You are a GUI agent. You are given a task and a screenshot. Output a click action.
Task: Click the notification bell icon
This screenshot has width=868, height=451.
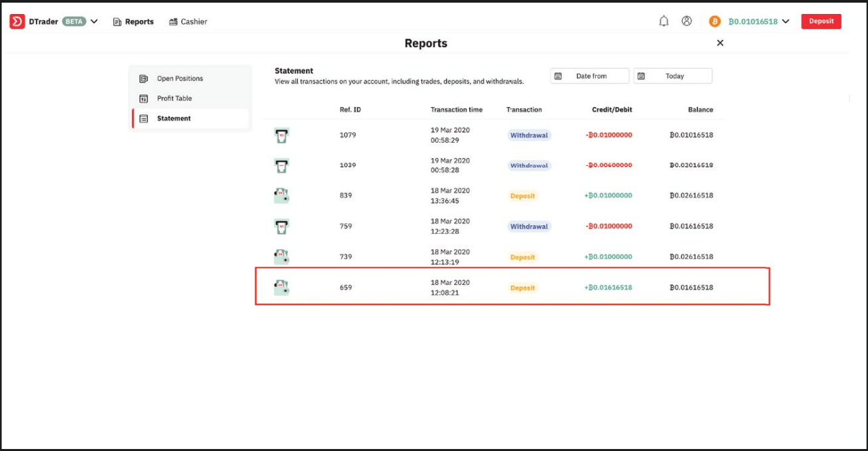click(x=664, y=21)
